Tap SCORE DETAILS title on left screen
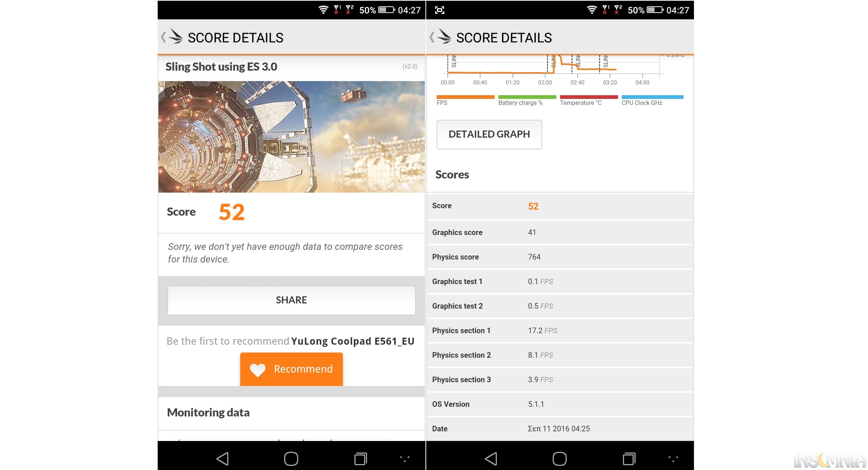868x470 pixels. (235, 38)
